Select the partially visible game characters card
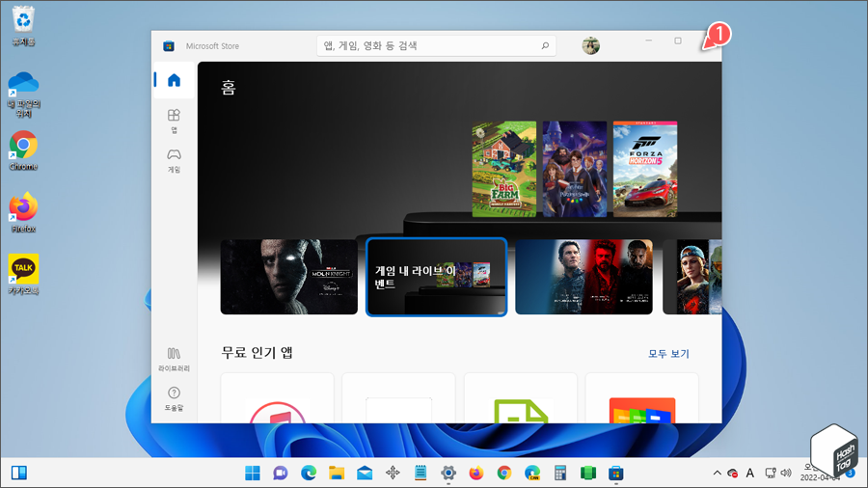Screen dimensions: 868x488 click(692, 277)
